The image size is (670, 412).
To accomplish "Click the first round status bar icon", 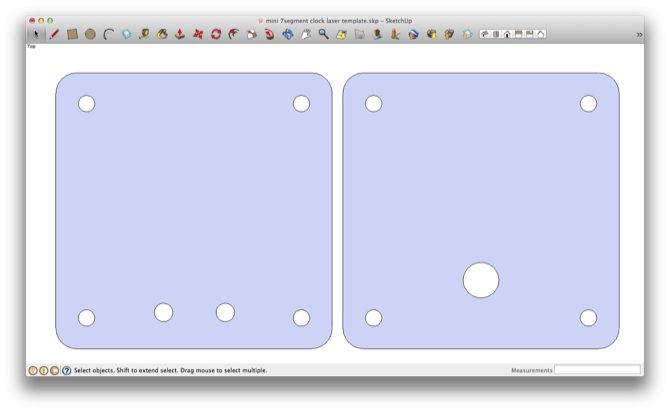I will coord(33,371).
